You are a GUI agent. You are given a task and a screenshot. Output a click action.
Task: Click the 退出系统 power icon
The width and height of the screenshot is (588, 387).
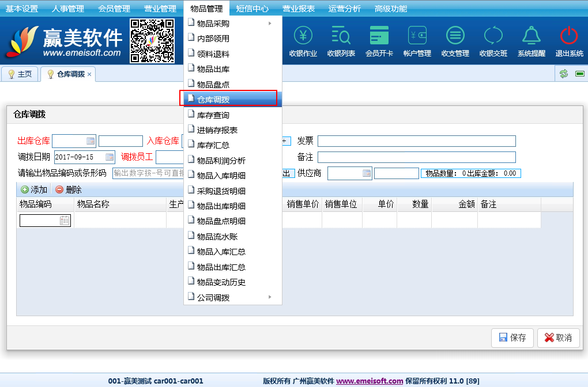(569, 36)
